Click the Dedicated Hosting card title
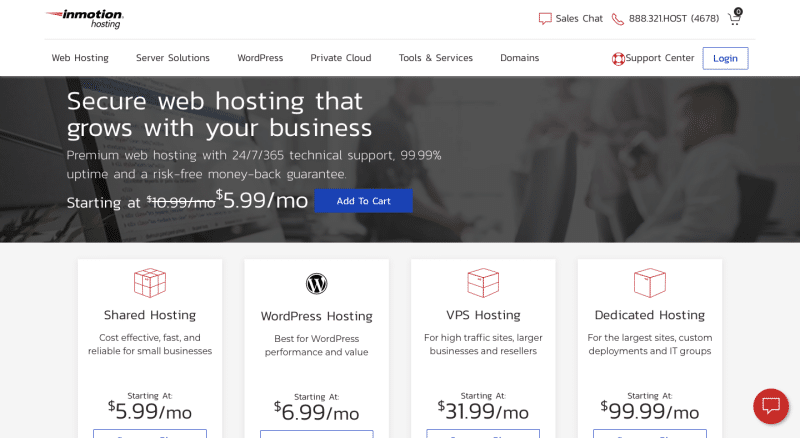The image size is (800, 438). (649, 315)
